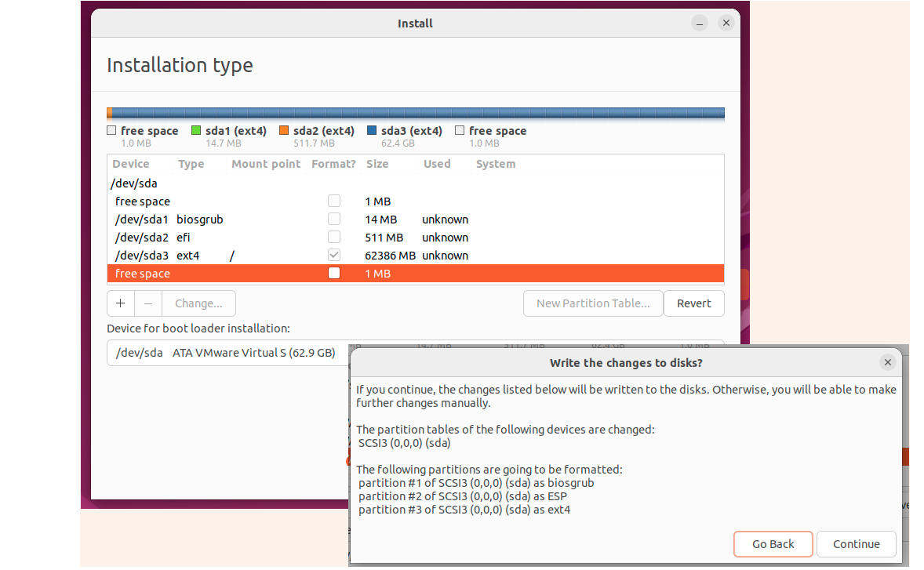Click the Go Back button

tap(773, 544)
